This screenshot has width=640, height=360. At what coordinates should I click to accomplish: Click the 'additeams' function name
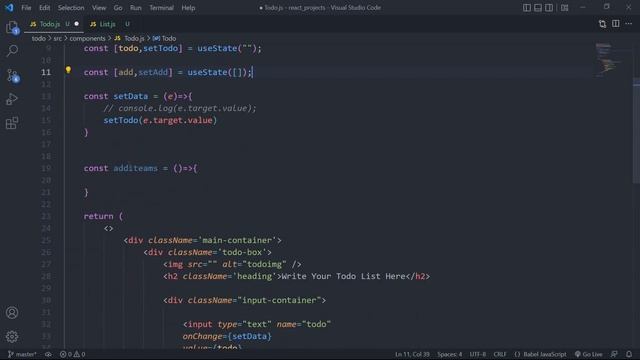[x=136, y=168]
